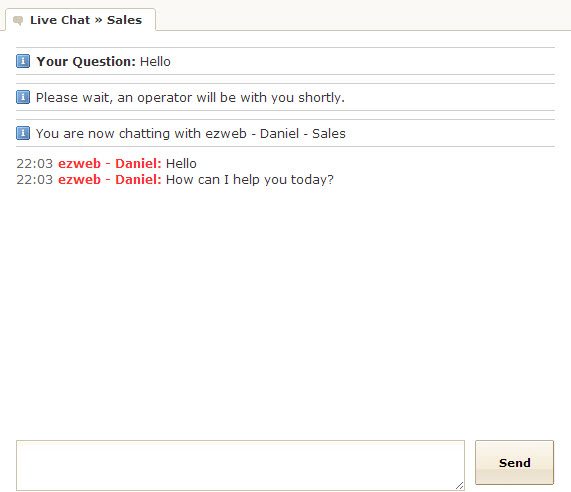Click the 'How can I help you today?' message

(x=250, y=180)
